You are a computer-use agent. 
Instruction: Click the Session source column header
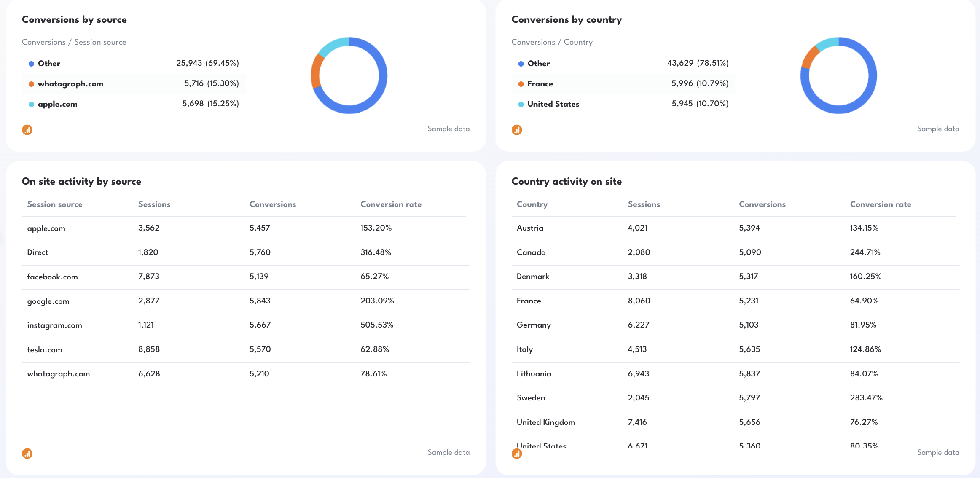(x=55, y=204)
